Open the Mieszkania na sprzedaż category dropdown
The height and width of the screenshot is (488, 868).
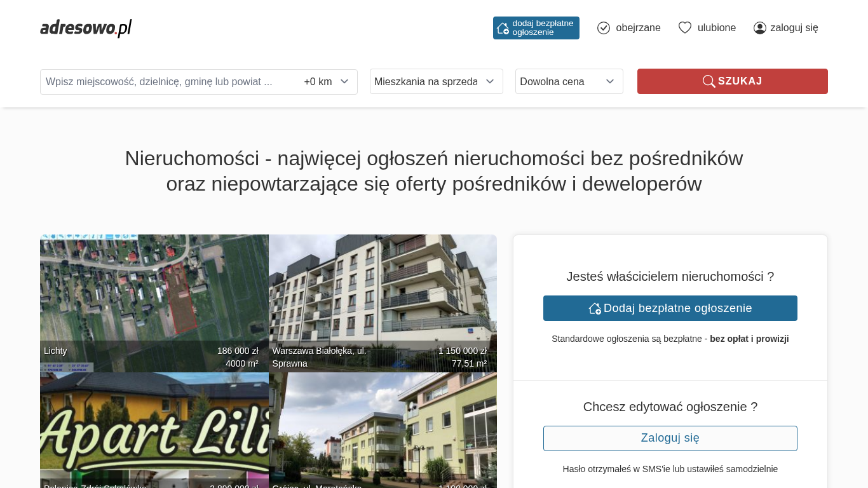pyautogui.click(x=436, y=81)
